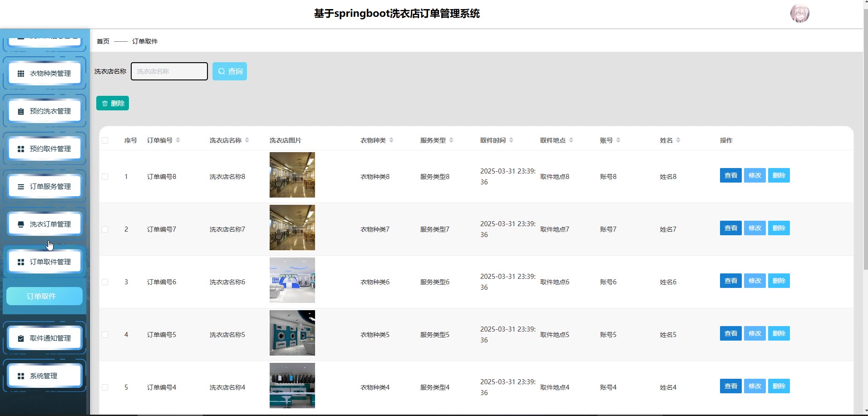
Task: Click the user avatar in header
Action: pos(799,14)
